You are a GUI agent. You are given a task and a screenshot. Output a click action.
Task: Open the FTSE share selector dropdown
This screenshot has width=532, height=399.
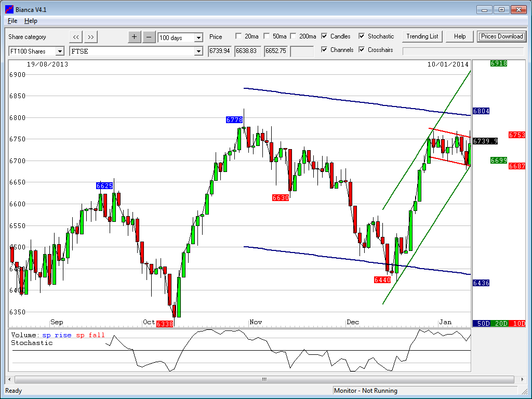(x=198, y=51)
